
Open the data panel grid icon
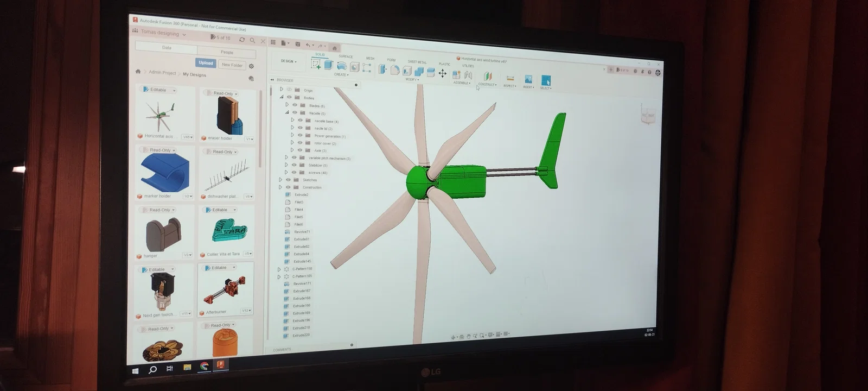[273, 42]
